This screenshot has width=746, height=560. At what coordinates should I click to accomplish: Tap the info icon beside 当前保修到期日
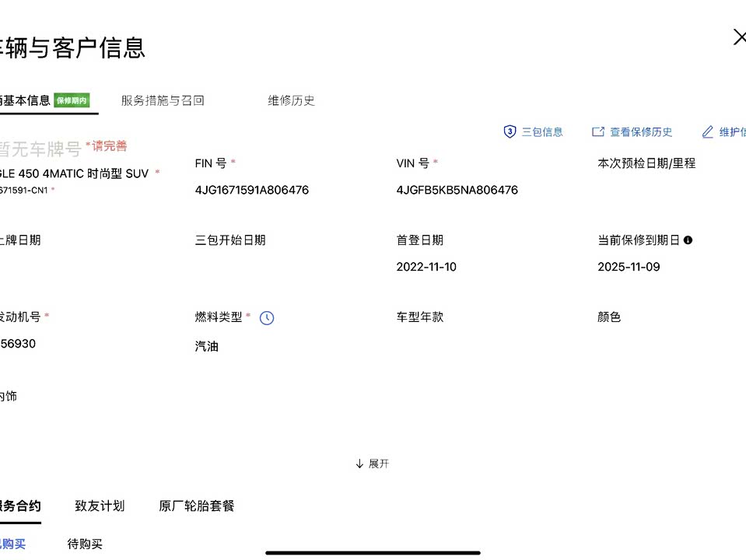[x=688, y=240]
